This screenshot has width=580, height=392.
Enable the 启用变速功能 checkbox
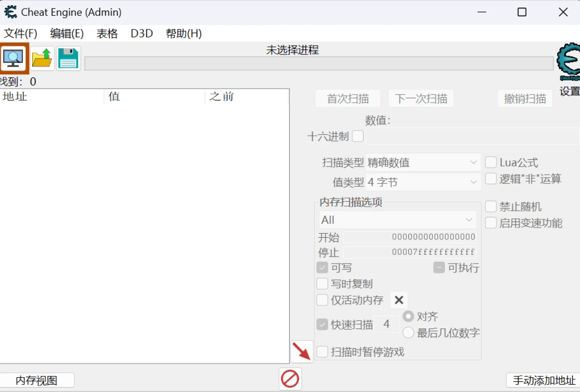click(491, 223)
